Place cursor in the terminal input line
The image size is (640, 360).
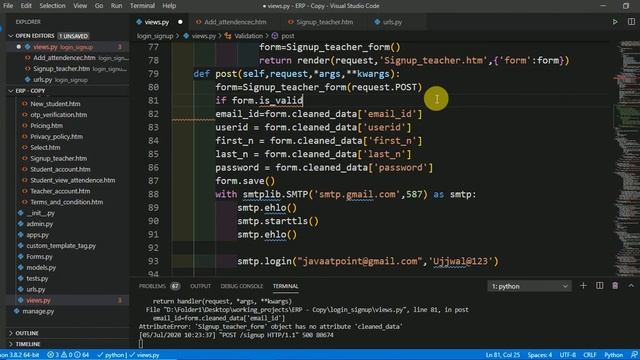tap(141, 344)
